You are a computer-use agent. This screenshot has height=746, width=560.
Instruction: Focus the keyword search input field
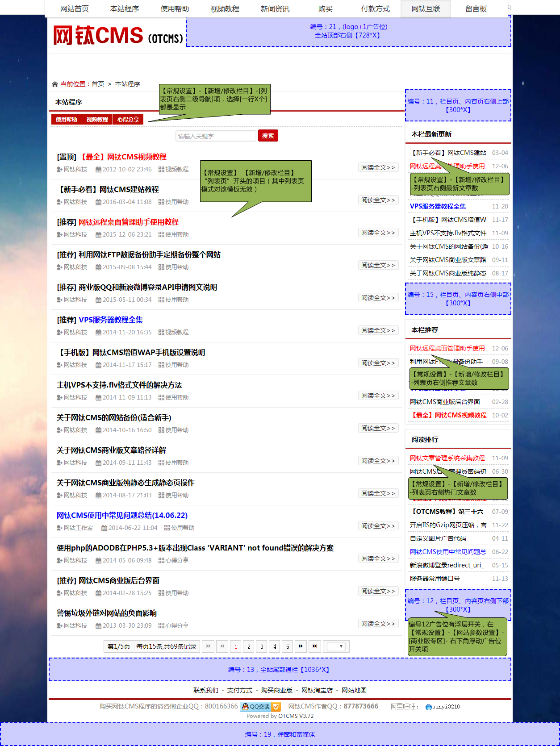click(216, 136)
